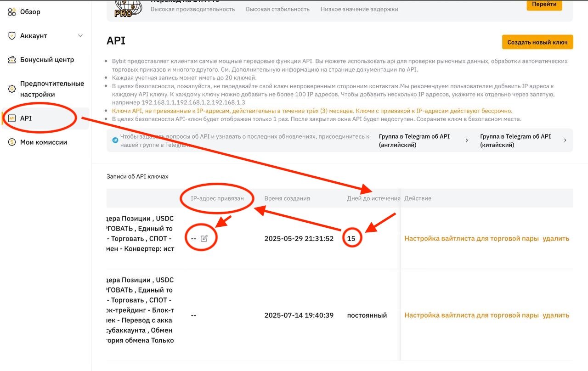
Task: Expand the Аккаунт submenu chevron
Action: (80, 36)
